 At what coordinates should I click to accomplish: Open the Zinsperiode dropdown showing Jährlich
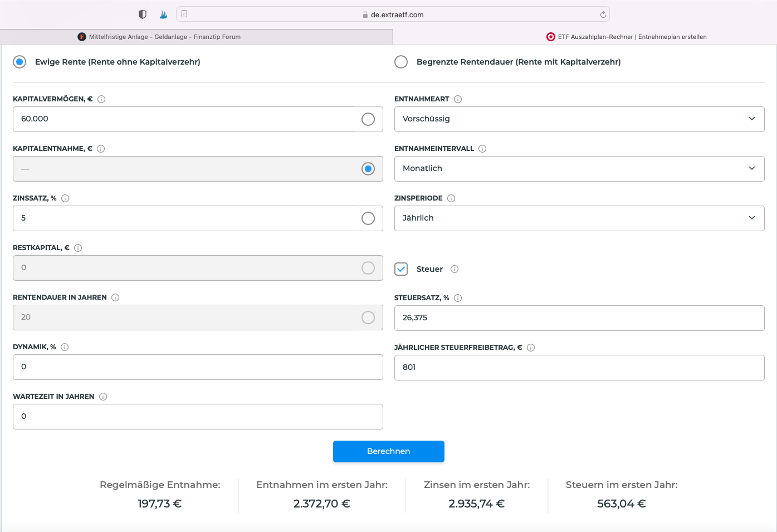[579, 218]
